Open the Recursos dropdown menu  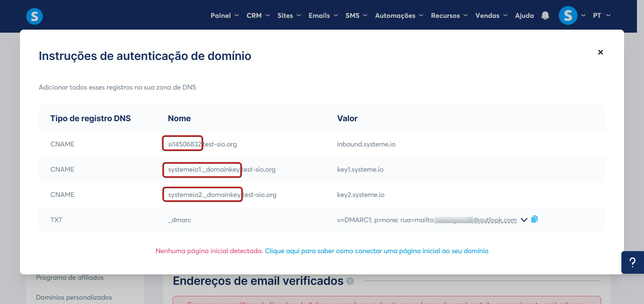pyautogui.click(x=449, y=15)
